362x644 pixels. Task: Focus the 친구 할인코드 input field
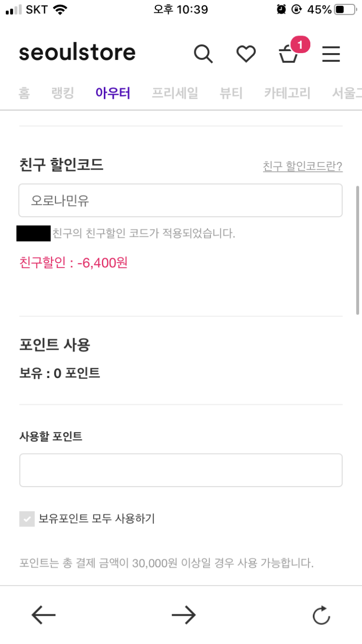pos(180,200)
